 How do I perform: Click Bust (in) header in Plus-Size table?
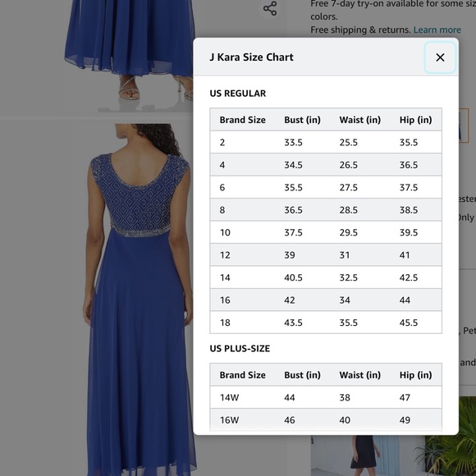coord(302,375)
